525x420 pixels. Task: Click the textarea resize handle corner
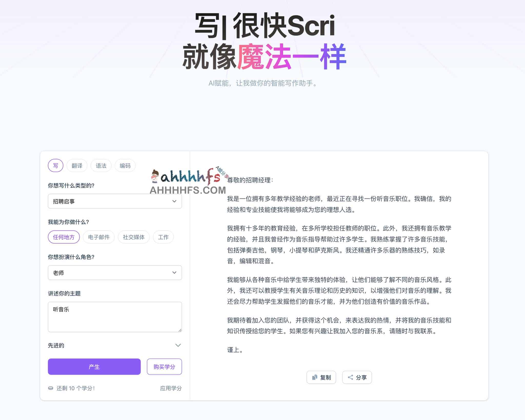click(180, 330)
